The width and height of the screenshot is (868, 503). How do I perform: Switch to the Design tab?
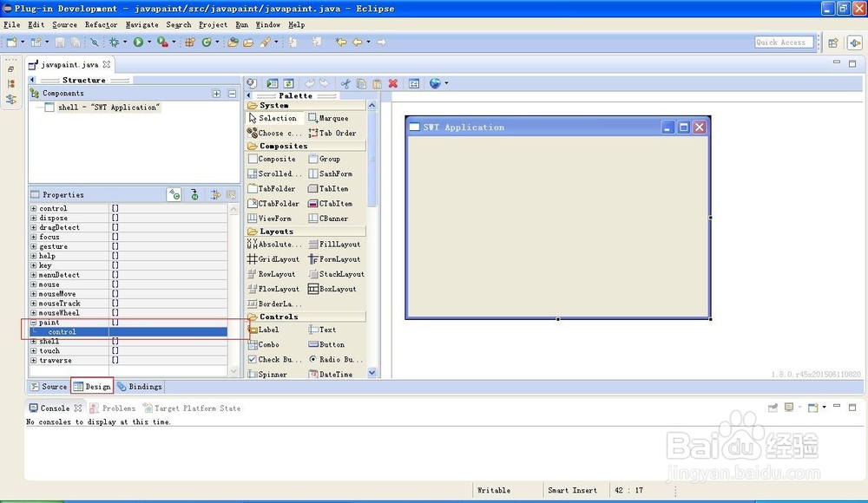pos(92,386)
